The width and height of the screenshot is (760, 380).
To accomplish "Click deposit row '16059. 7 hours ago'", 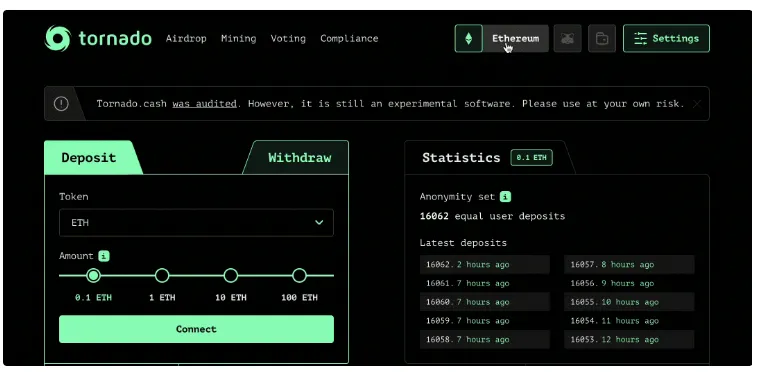I will point(485,321).
